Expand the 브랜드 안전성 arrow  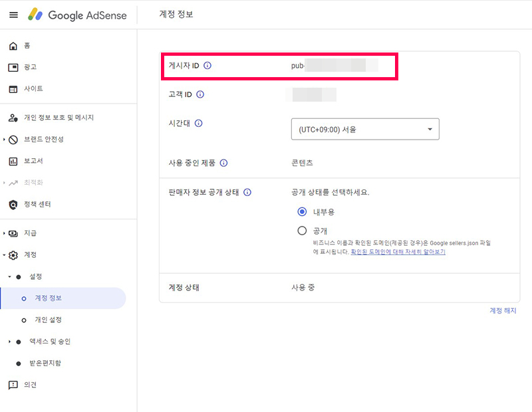point(4,139)
